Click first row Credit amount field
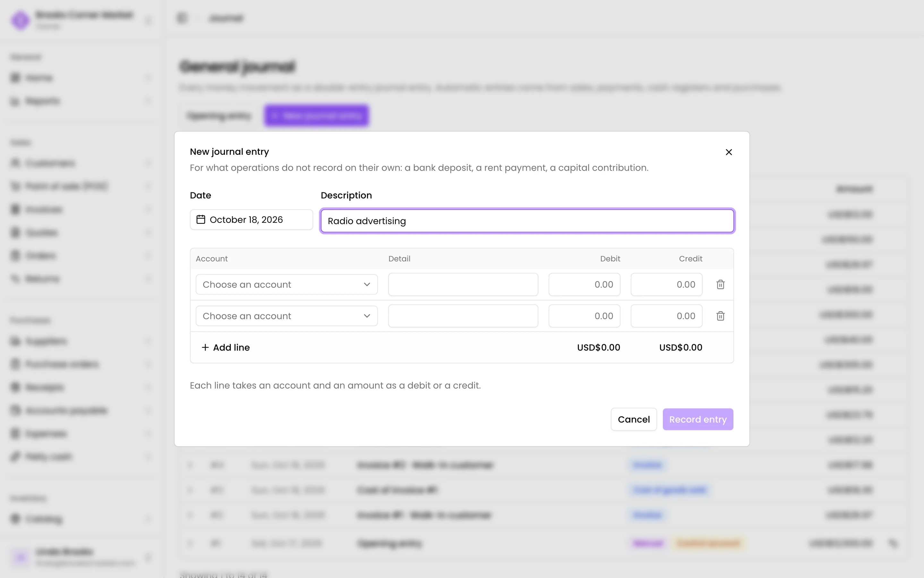924x578 pixels. click(x=666, y=285)
